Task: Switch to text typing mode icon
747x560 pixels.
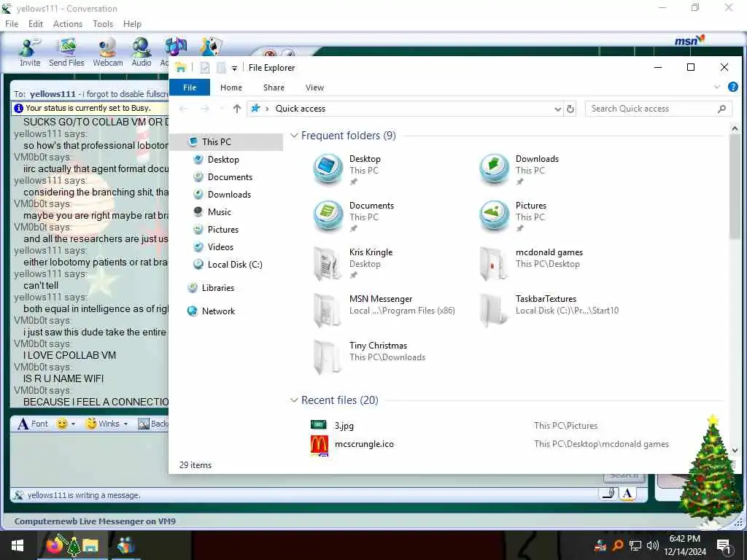Action: coord(627,494)
